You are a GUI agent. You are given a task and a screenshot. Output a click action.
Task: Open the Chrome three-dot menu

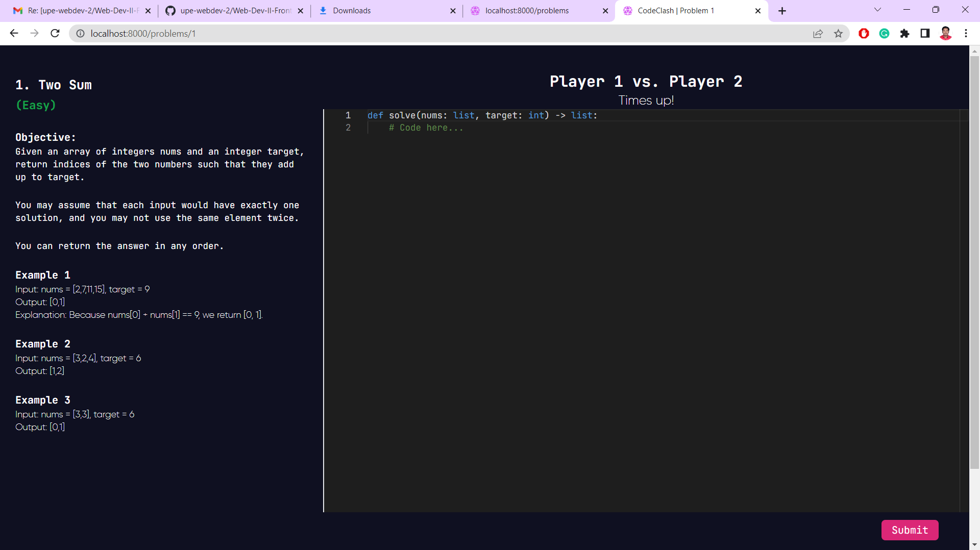click(966, 33)
